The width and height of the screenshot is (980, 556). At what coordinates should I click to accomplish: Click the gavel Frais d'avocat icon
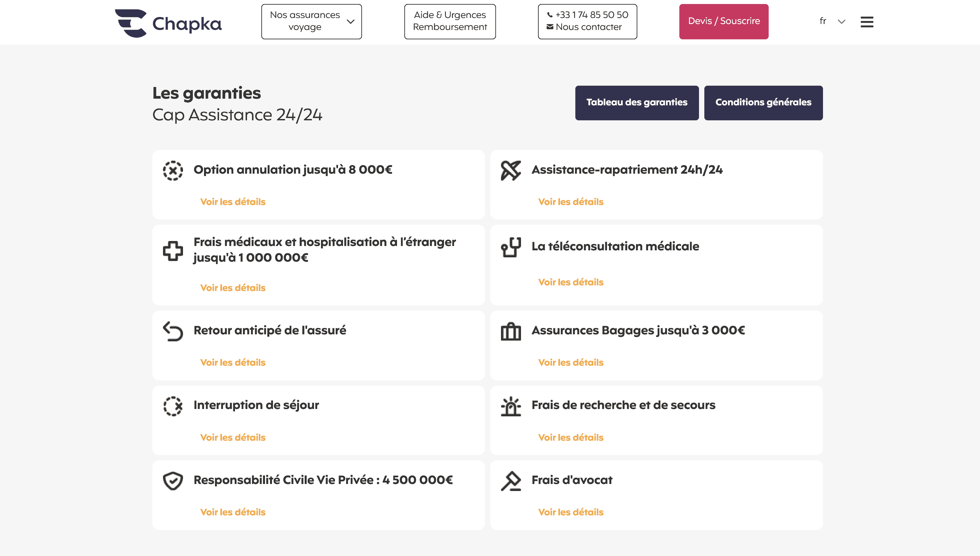click(x=511, y=481)
